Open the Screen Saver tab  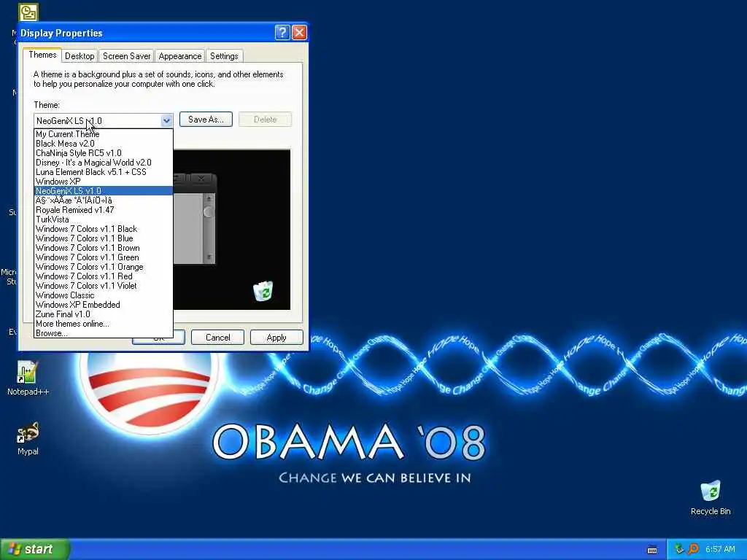(126, 56)
